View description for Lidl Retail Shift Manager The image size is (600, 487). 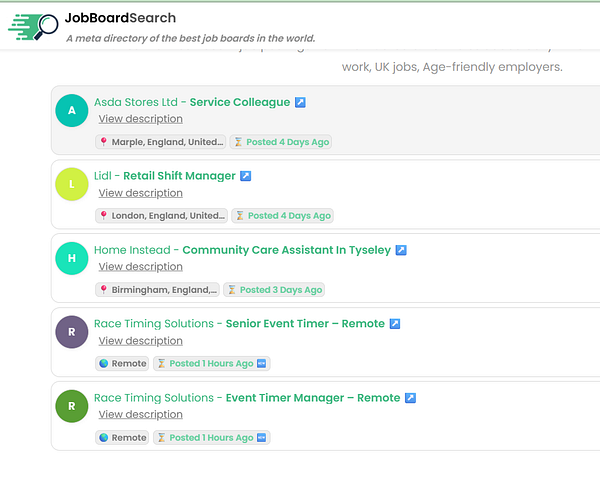(140, 193)
